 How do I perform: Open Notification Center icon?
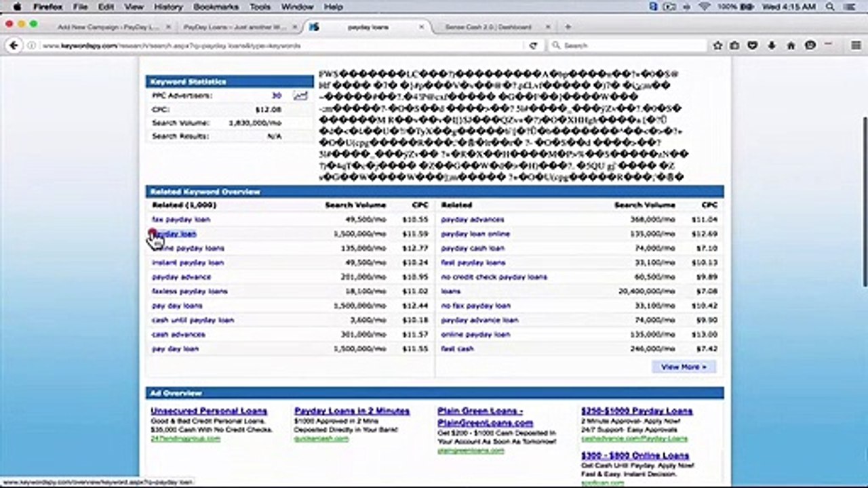point(852,7)
